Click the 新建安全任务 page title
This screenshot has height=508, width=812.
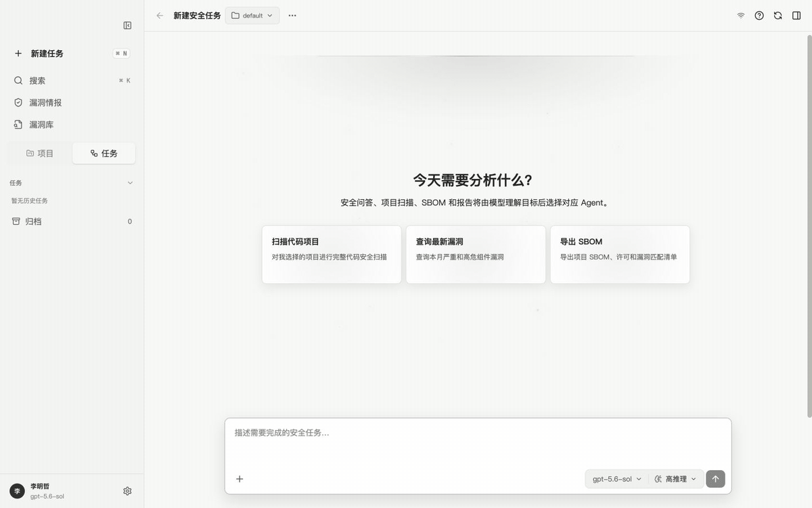[197, 16]
